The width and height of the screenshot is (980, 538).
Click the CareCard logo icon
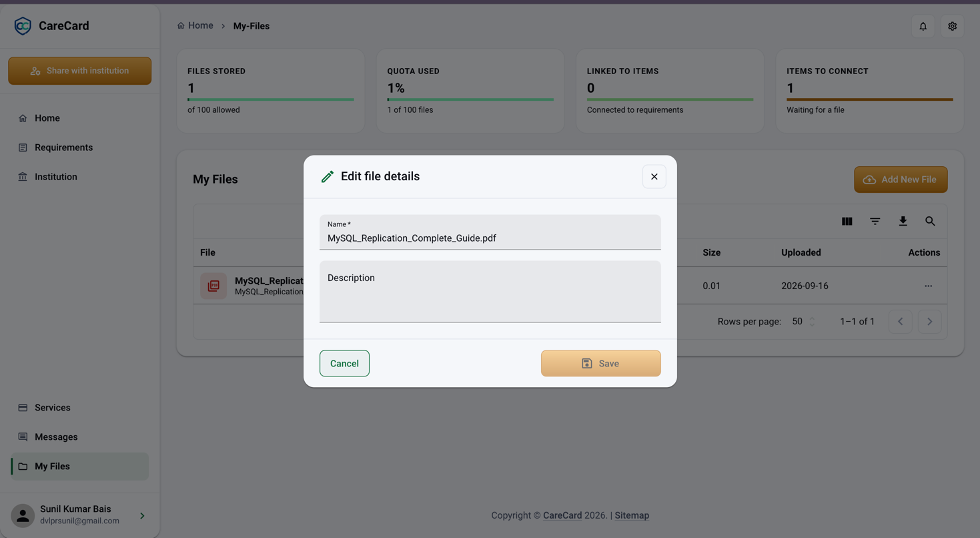click(x=23, y=26)
